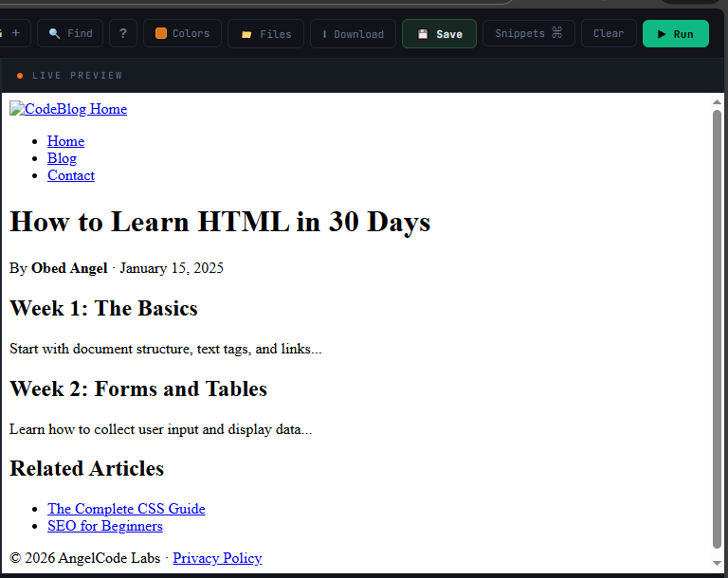The height and width of the screenshot is (578, 728).
Task: Click the Week 2: Forms and Tables heading
Action: pos(138,389)
